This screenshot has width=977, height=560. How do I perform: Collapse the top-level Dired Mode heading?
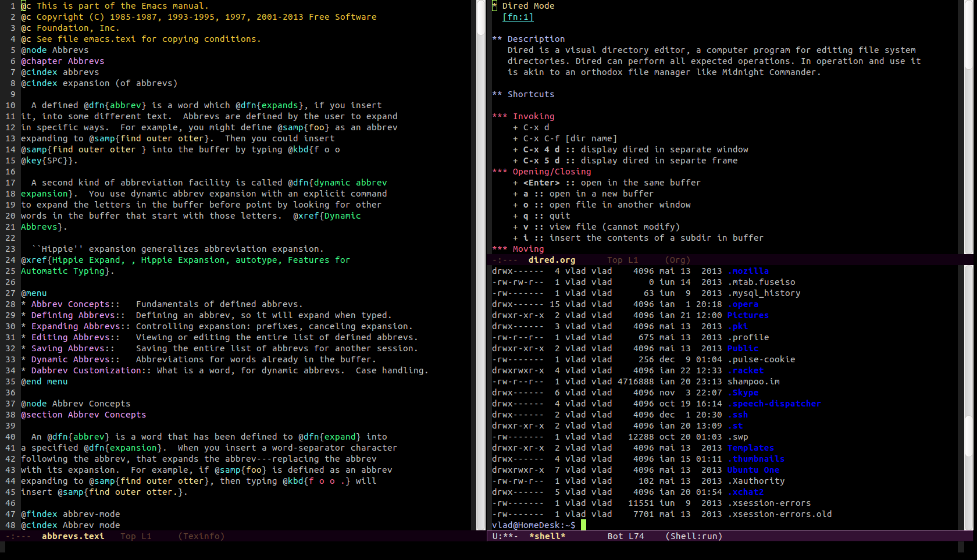(x=523, y=6)
